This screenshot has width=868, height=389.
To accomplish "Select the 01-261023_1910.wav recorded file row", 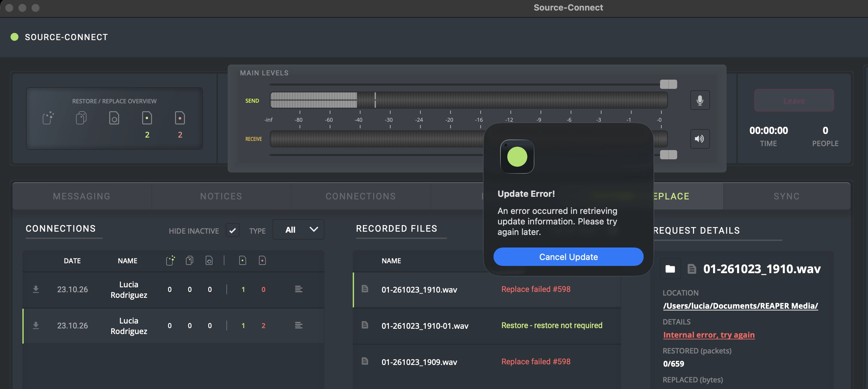I will coord(487,290).
